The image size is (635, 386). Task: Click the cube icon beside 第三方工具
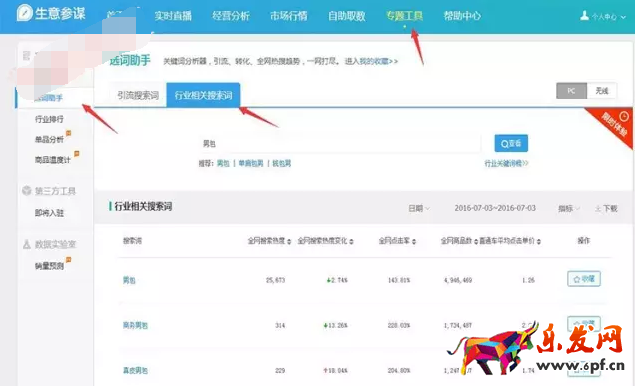[27, 190]
